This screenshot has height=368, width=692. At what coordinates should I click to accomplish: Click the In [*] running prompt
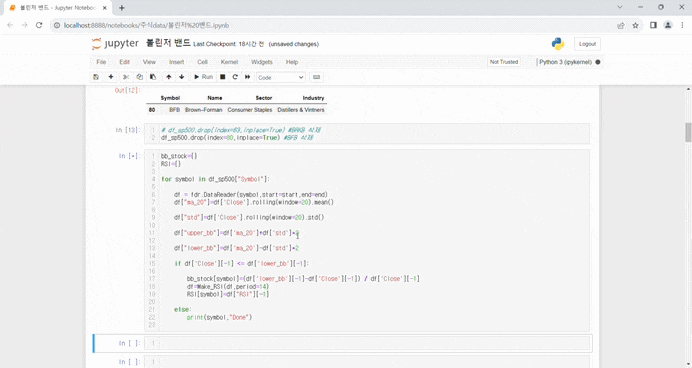pyautogui.click(x=129, y=156)
